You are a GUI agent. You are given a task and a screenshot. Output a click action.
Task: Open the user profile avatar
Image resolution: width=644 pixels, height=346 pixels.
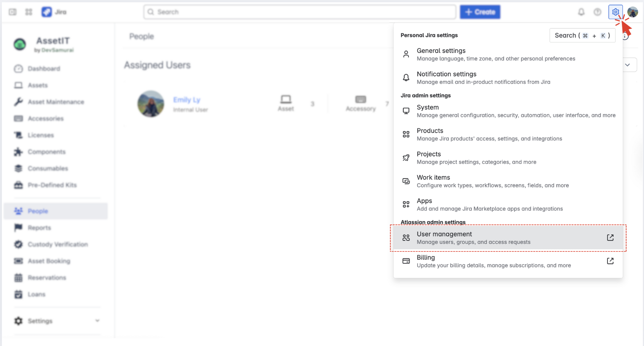(633, 12)
